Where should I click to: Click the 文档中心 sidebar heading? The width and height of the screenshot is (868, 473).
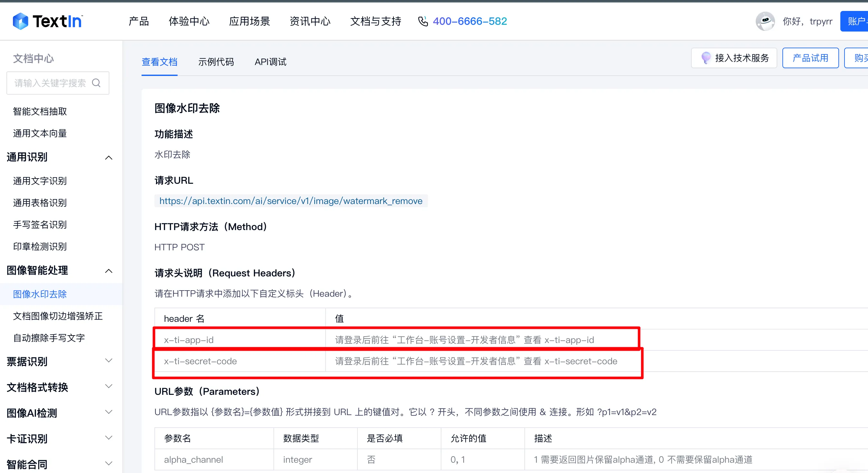pyautogui.click(x=33, y=59)
